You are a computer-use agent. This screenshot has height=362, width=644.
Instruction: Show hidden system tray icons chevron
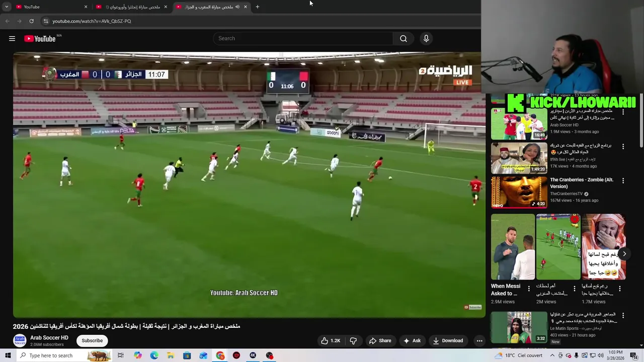[552, 355]
